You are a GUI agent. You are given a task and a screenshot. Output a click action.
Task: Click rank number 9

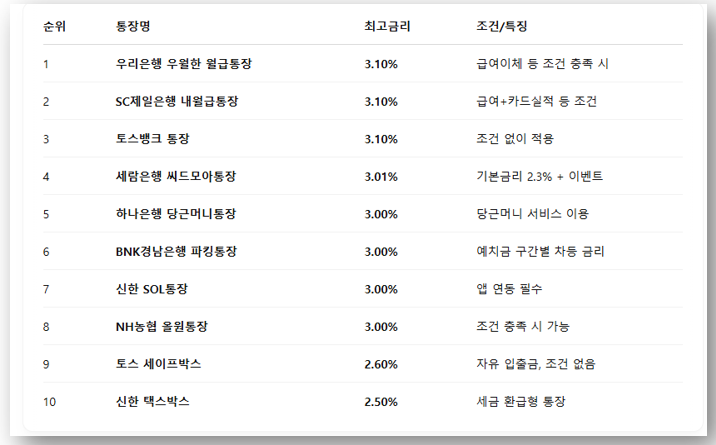46,365
